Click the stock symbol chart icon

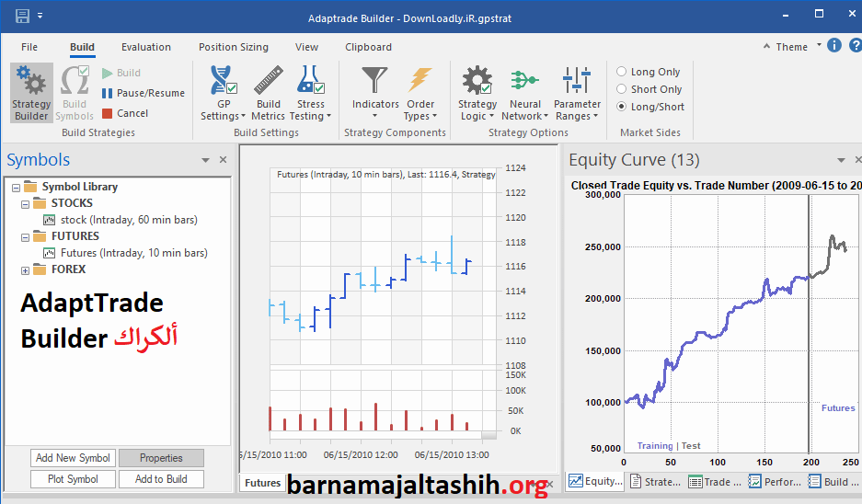49,220
